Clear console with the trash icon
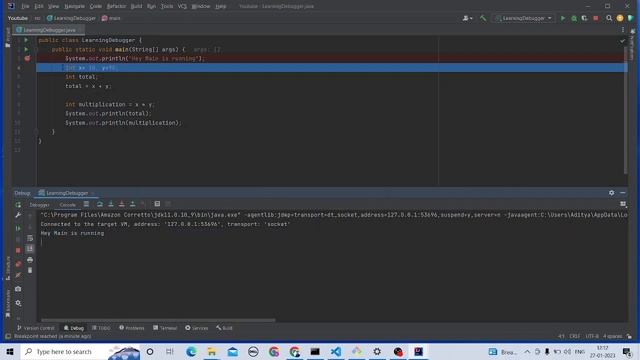This screenshot has height=360, width=640. [x=30, y=270]
